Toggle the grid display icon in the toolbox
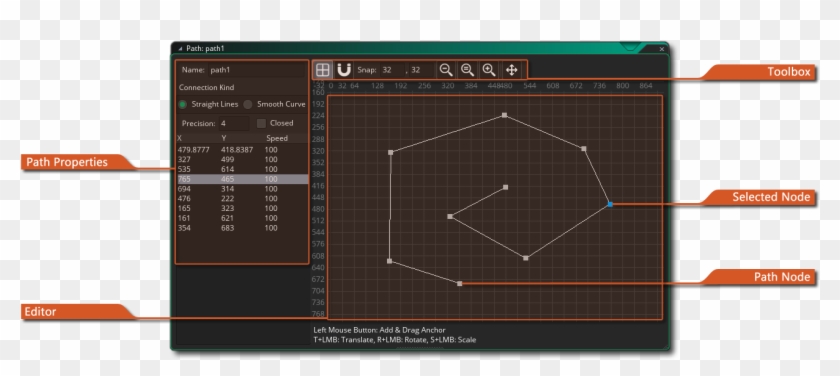 322,70
